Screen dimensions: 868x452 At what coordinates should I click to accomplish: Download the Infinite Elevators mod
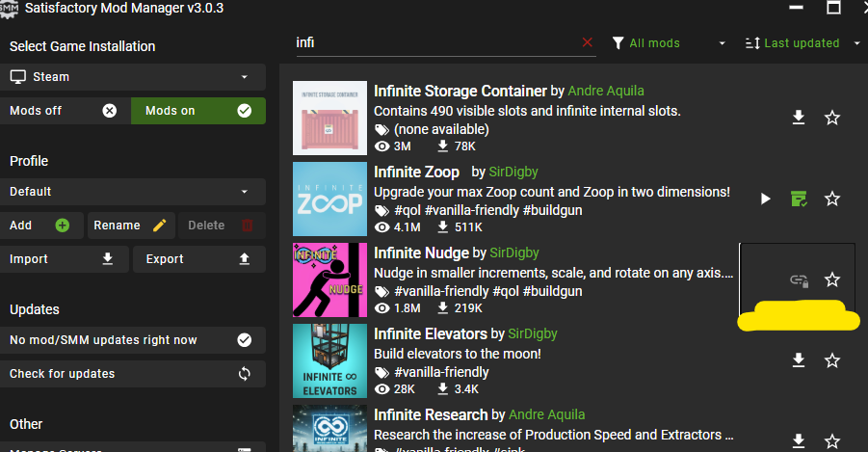click(x=799, y=360)
